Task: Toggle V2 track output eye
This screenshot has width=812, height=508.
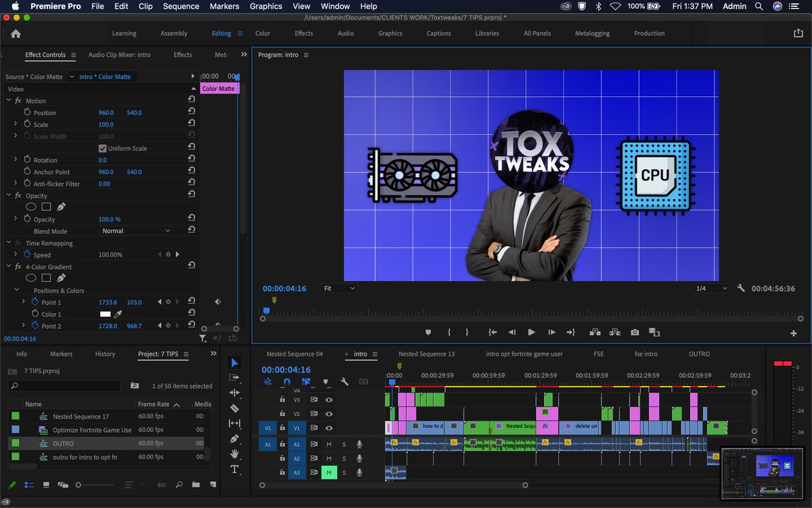Action: pos(329,414)
